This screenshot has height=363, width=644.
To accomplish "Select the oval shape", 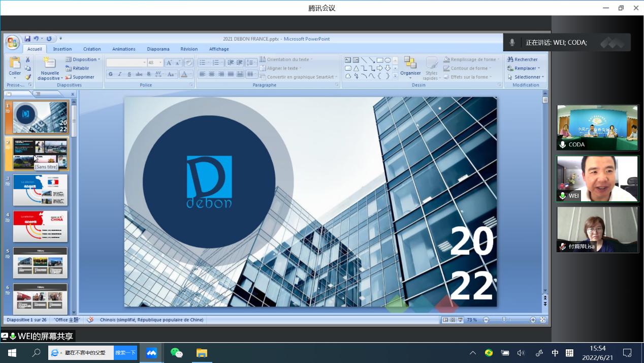I will 388,60.
